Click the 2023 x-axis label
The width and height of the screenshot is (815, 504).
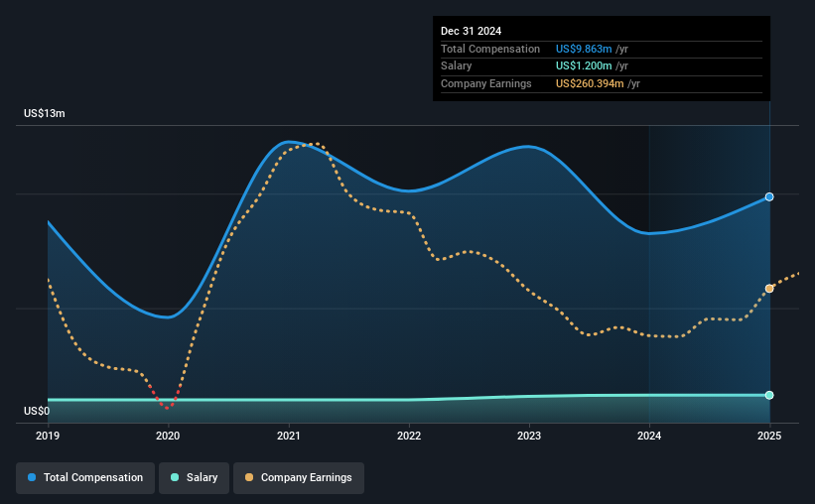click(x=529, y=436)
